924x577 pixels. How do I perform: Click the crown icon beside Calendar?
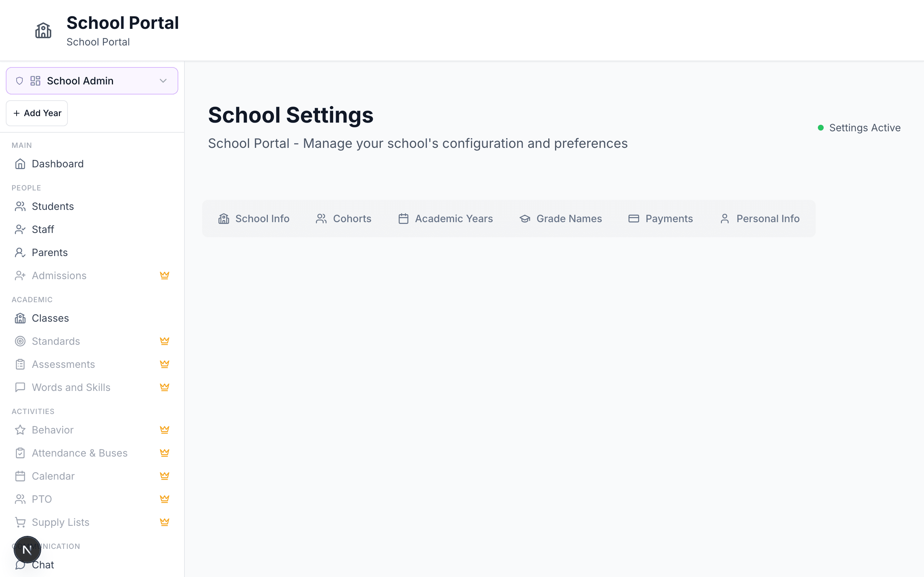[165, 476]
